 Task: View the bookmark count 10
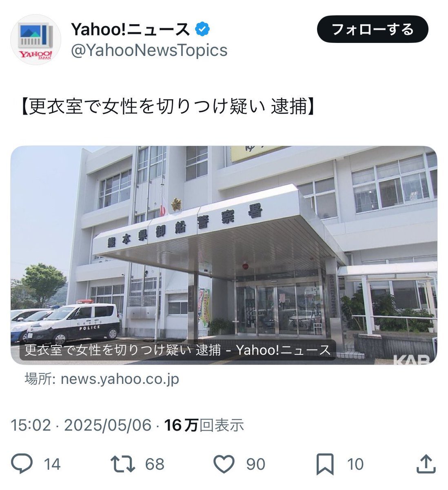pos(355,464)
